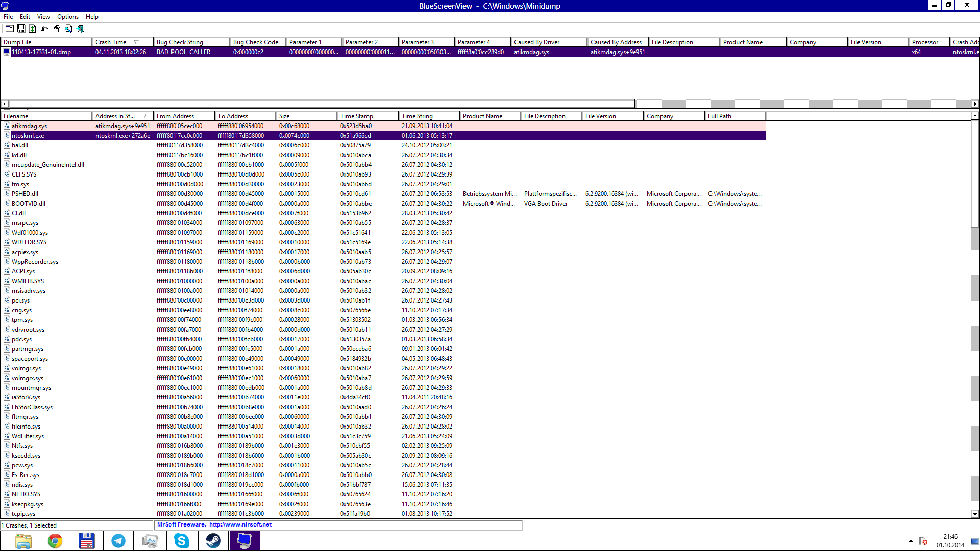The width and height of the screenshot is (980, 551).
Task: Click the Properties toolbar icon
Action: click(56, 29)
